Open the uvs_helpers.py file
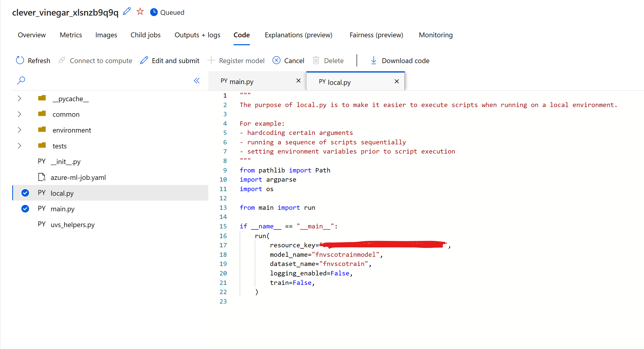This screenshot has width=644, height=349. click(x=72, y=225)
